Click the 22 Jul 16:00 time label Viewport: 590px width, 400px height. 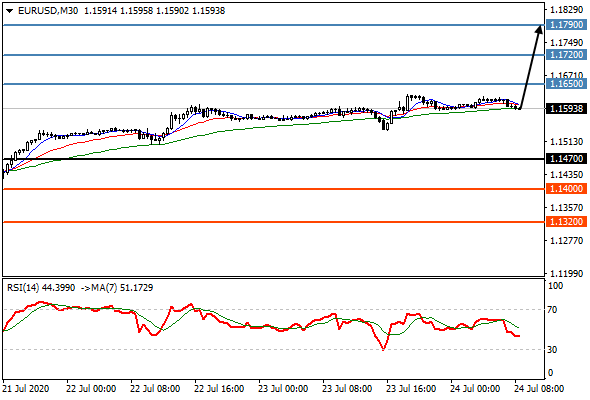point(219,388)
